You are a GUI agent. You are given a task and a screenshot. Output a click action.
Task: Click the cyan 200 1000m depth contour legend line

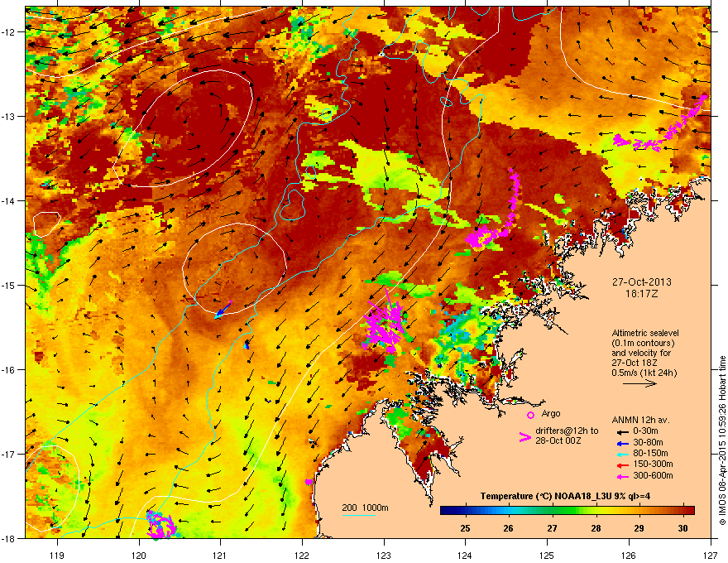(359, 515)
